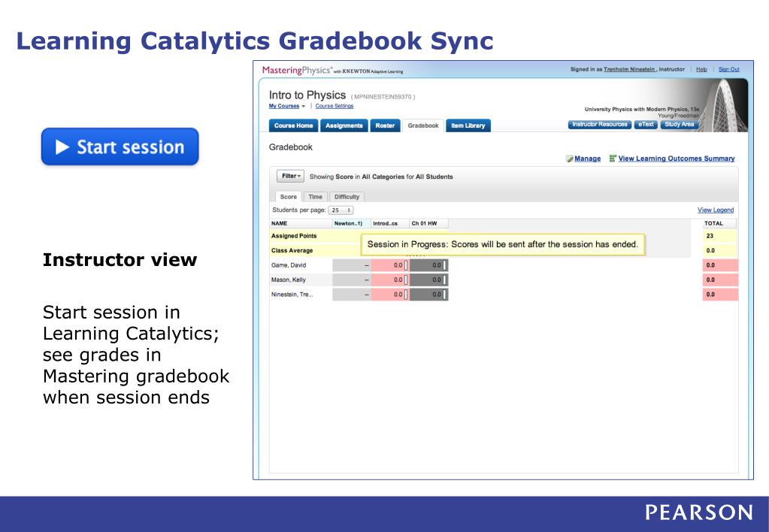This screenshot has height=532, width=769.
Task: Click the Course Settings link
Action: 334,106
